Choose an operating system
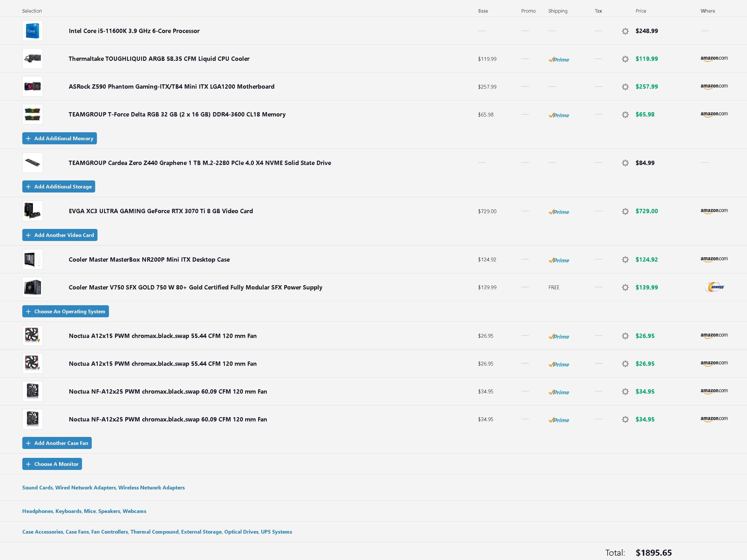 pyautogui.click(x=66, y=311)
